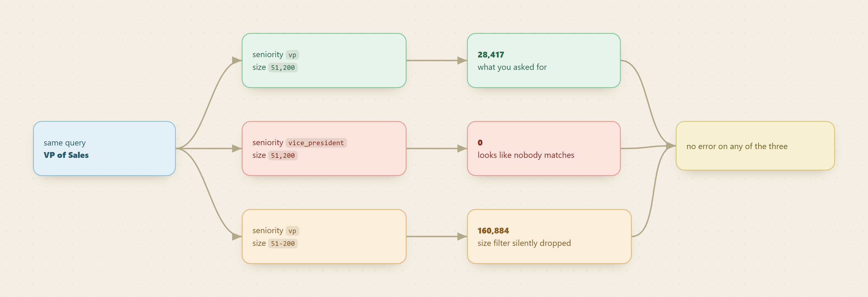This screenshot has width=868, height=297.
Task: Click the '51,200' size tag in red node
Action: pos(283,156)
